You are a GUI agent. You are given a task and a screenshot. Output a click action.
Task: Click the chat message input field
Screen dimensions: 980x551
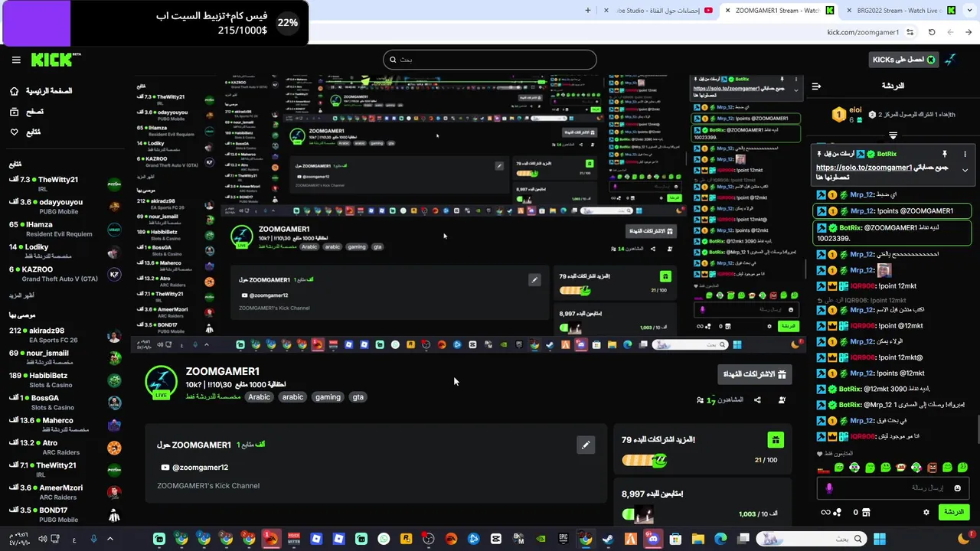point(892,487)
